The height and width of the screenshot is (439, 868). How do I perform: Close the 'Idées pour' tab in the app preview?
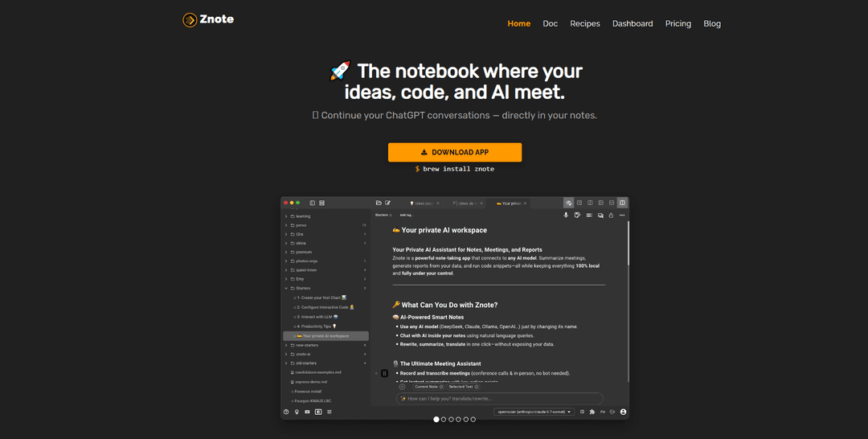(438, 203)
